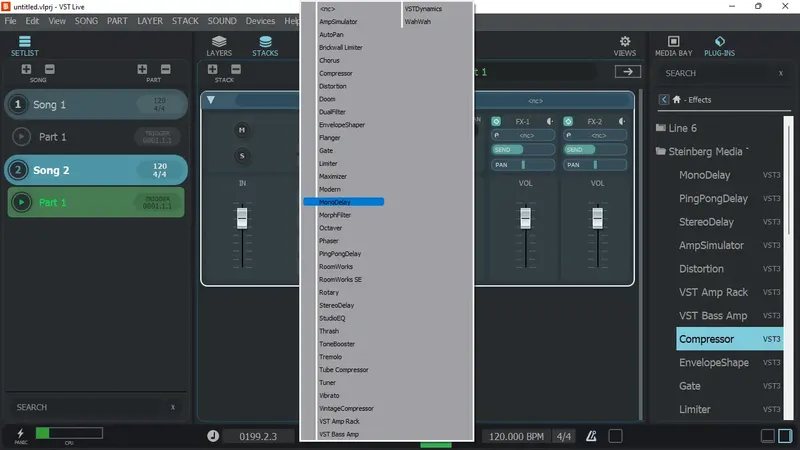Go back with the Effects browser arrow
Screen dimensions: 800x450
point(663,99)
